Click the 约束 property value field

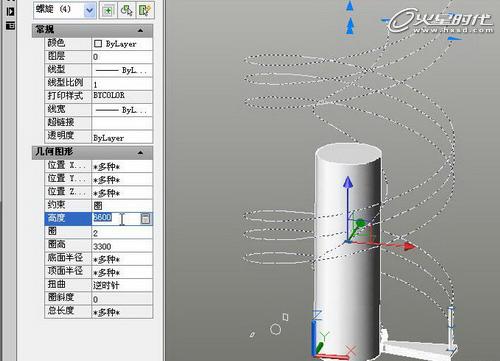point(122,205)
